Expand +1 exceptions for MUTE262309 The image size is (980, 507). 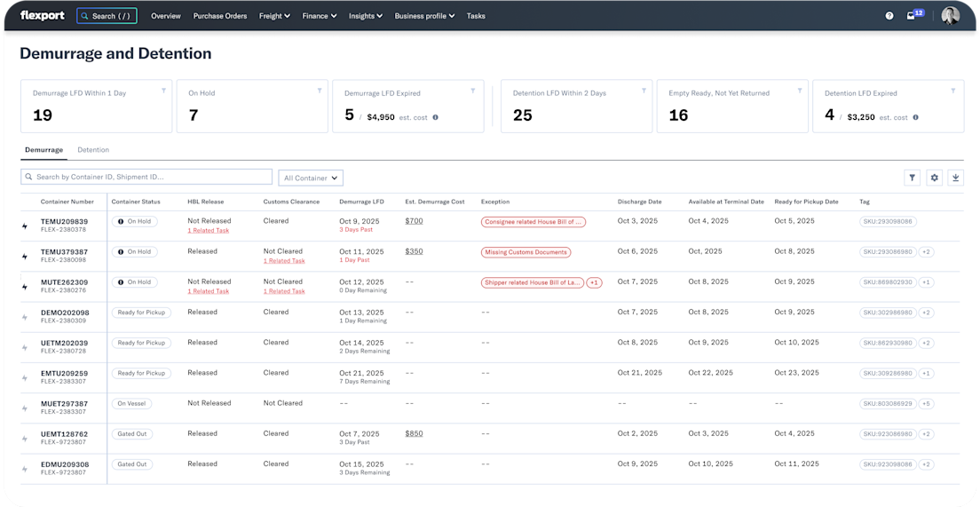coord(595,282)
